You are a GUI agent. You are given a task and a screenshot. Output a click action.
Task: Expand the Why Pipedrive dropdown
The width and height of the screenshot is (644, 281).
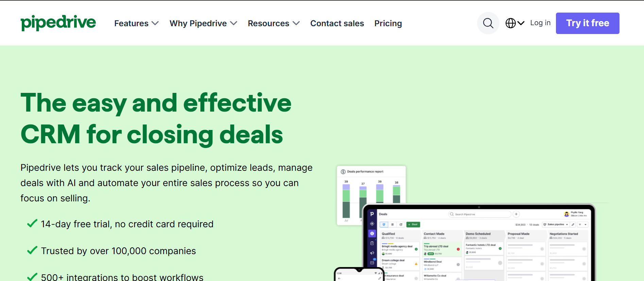pyautogui.click(x=203, y=23)
